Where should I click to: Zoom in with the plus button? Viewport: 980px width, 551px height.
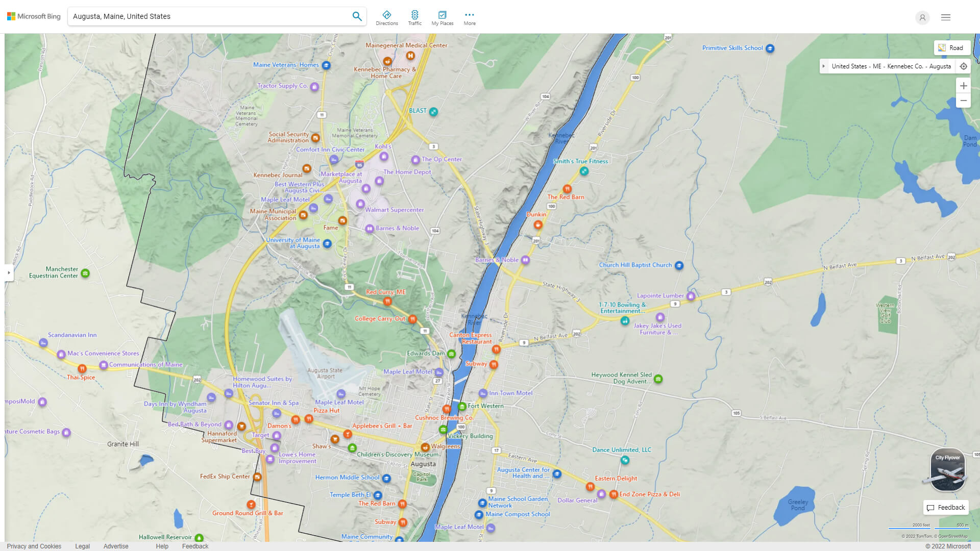coord(963,86)
